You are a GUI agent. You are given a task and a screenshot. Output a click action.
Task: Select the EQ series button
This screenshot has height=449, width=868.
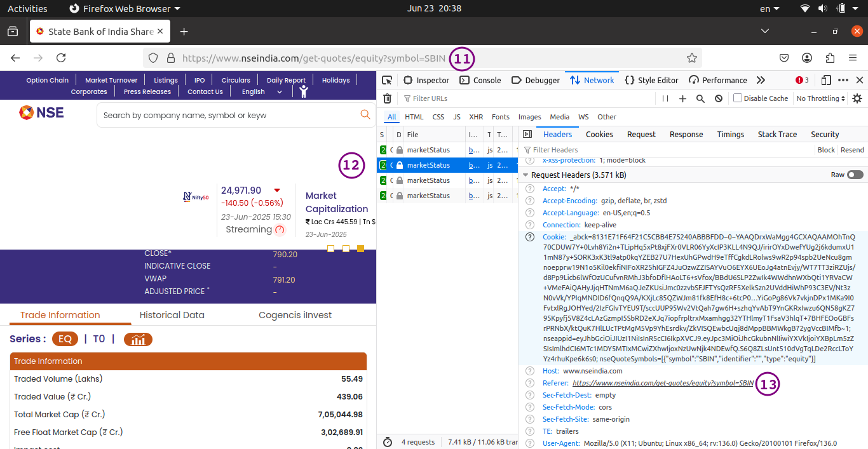tap(65, 339)
